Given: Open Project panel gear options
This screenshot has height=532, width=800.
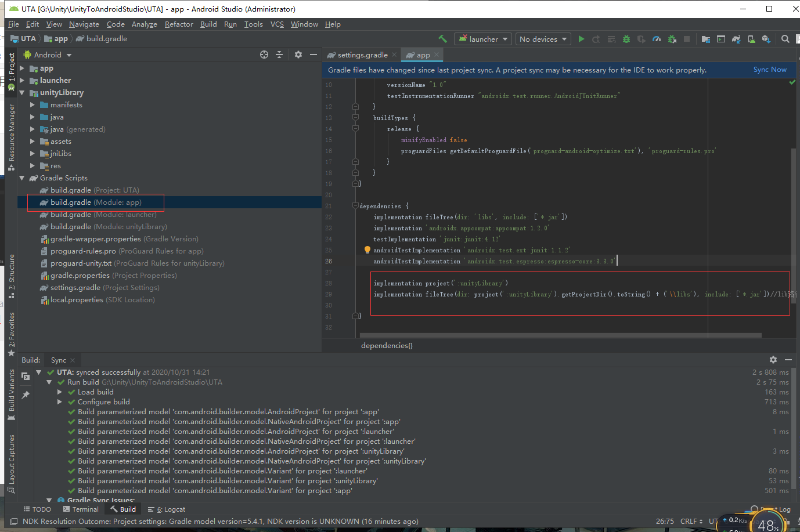Looking at the screenshot, I should pos(298,55).
